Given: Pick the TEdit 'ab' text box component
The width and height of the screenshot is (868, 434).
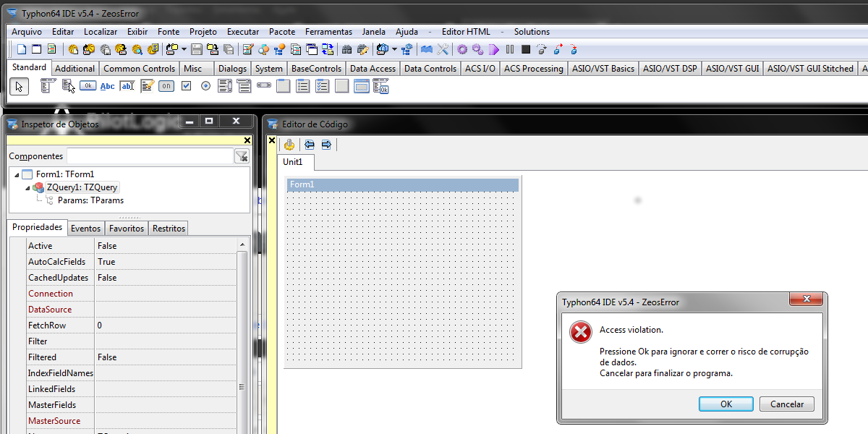Looking at the screenshot, I should 127,86.
